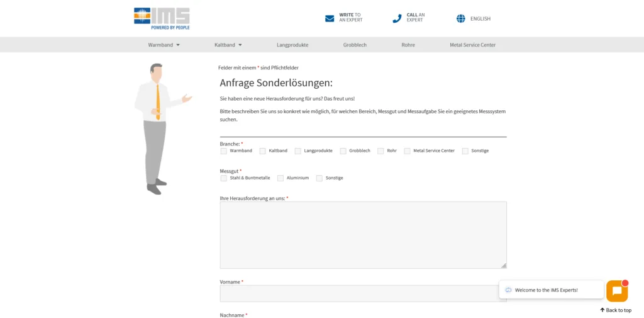The width and height of the screenshot is (644, 318).
Task: Click the Back to top arrow icon
Action: pos(602,310)
